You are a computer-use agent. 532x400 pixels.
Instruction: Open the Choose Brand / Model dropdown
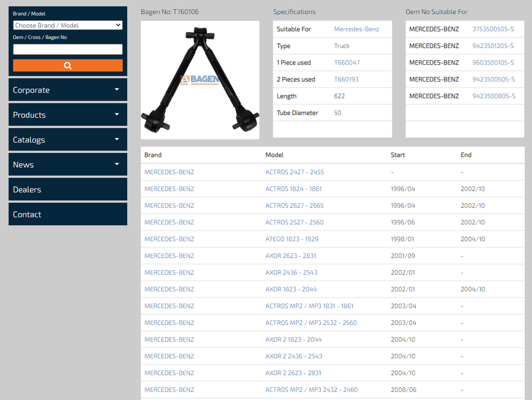(x=68, y=25)
